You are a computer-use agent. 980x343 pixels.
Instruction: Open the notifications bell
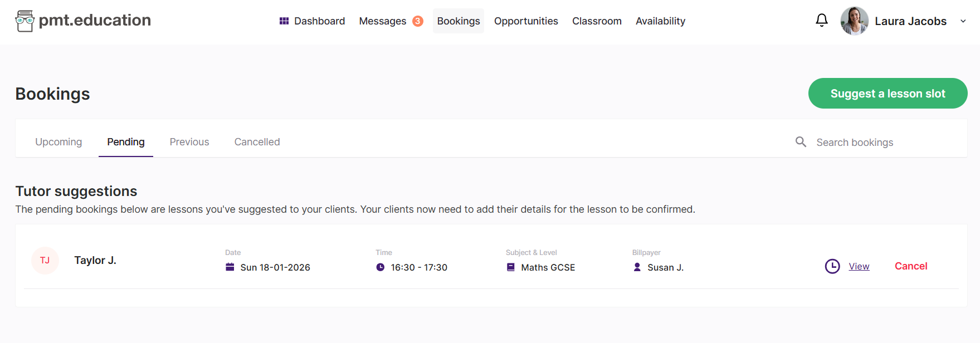click(x=821, y=21)
